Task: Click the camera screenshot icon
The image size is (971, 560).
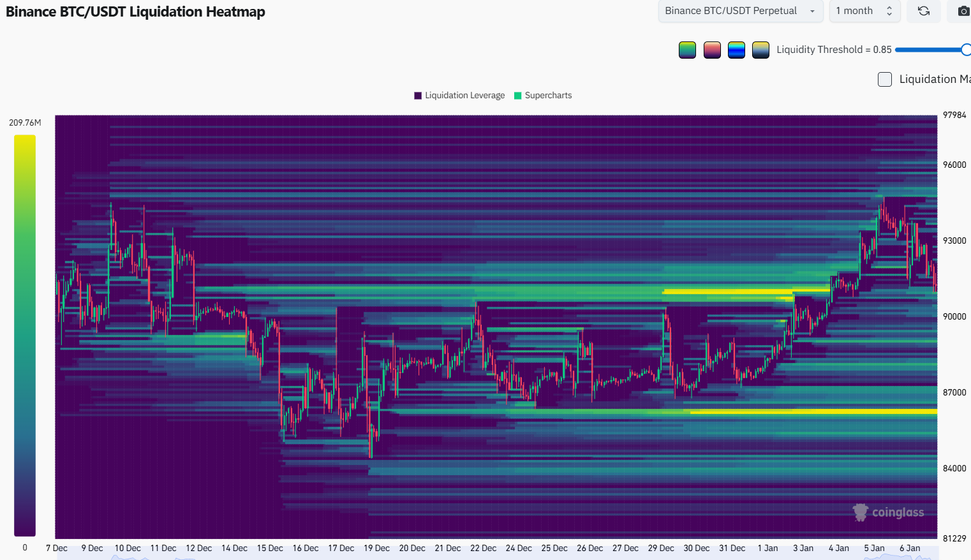Action: click(963, 11)
